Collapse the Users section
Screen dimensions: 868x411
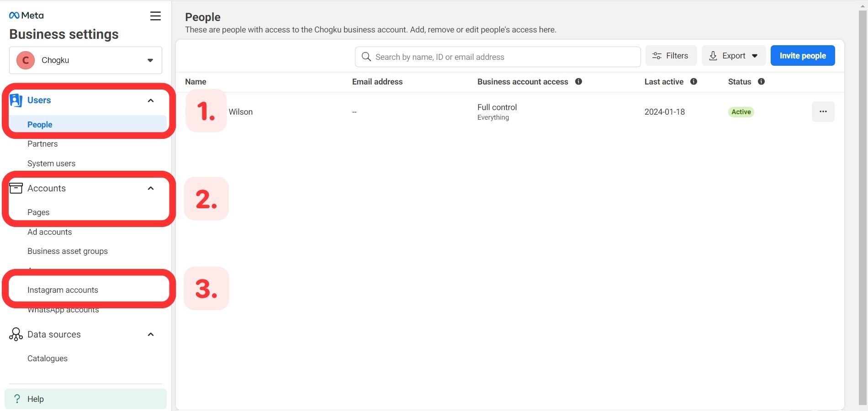pyautogui.click(x=151, y=100)
